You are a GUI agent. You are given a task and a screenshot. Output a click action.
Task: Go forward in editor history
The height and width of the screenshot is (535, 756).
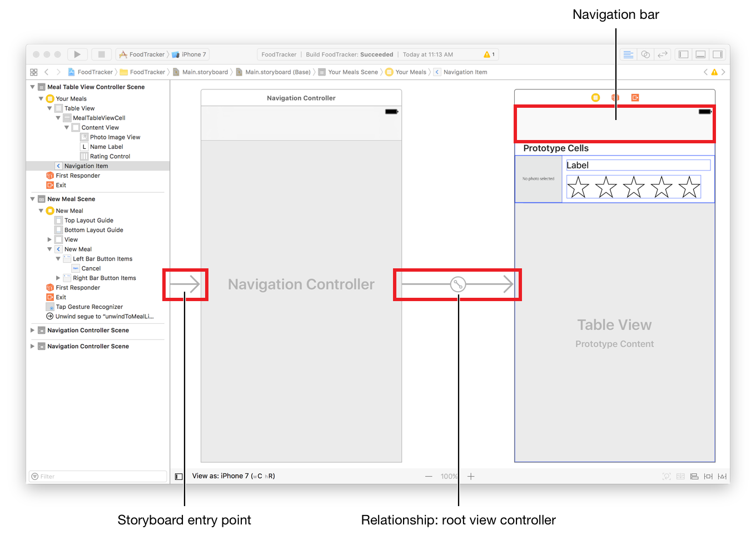58,72
